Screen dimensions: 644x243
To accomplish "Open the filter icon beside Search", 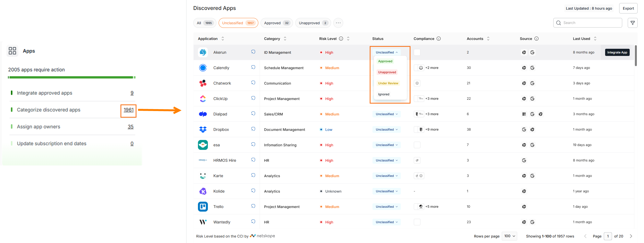I will point(632,23).
